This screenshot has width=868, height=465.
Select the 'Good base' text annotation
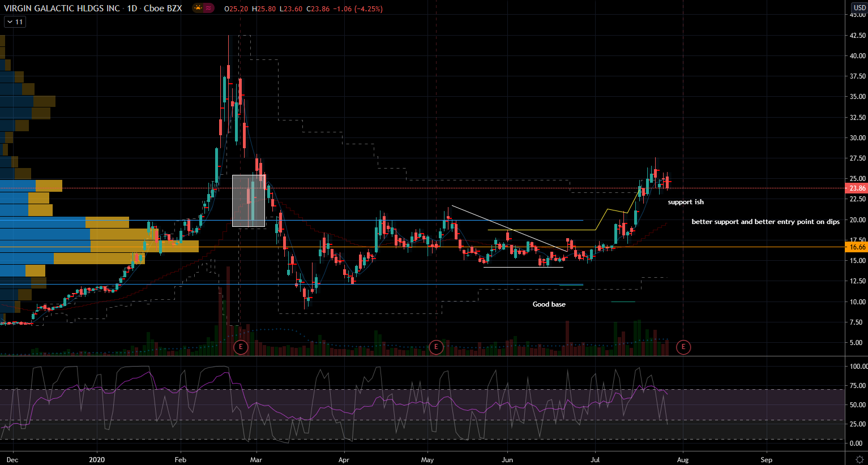point(549,304)
